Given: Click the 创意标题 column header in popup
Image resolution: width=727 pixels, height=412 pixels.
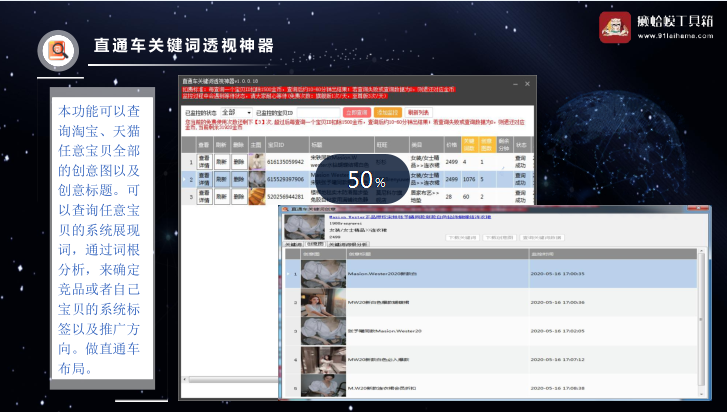Looking at the screenshot, I should coord(438,254).
